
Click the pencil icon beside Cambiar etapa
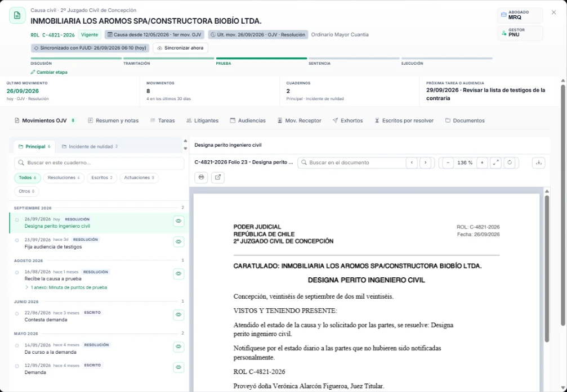click(33, 72)
